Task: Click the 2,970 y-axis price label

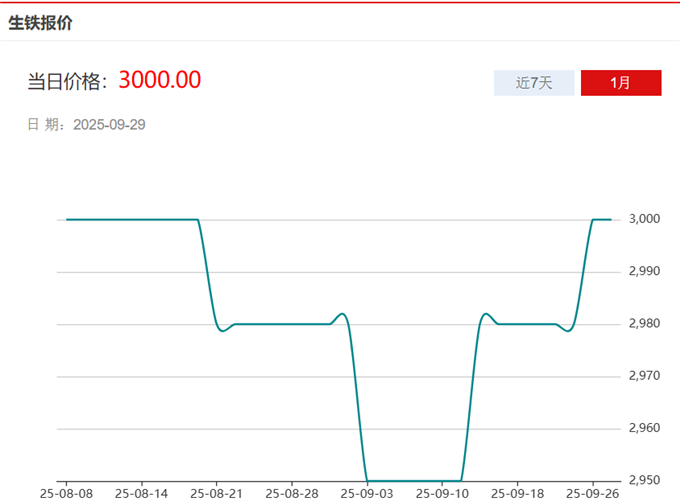Action: click(643, 376)
